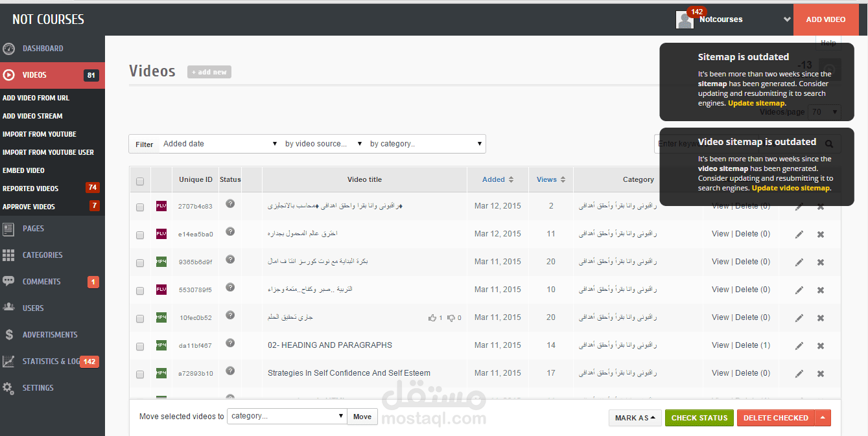Click MP4 format icon of da11bf467
The width and height of the screenshot is (868, 436).
click(x=161, y=345)
